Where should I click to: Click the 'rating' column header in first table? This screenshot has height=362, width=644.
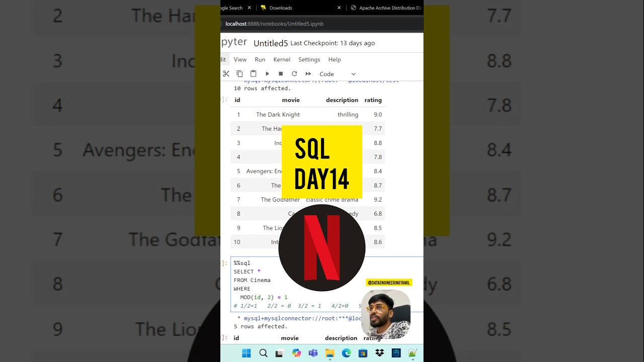point(373,100)
